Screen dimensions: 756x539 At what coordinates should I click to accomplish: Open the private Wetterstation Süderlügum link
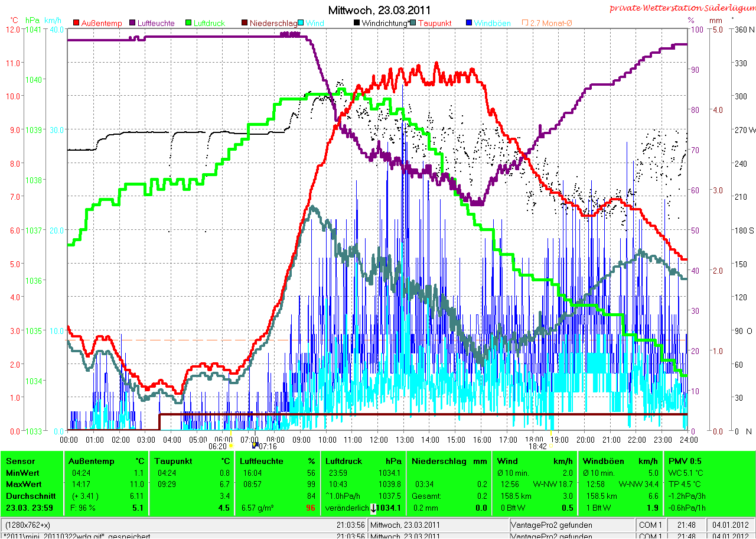682,8
